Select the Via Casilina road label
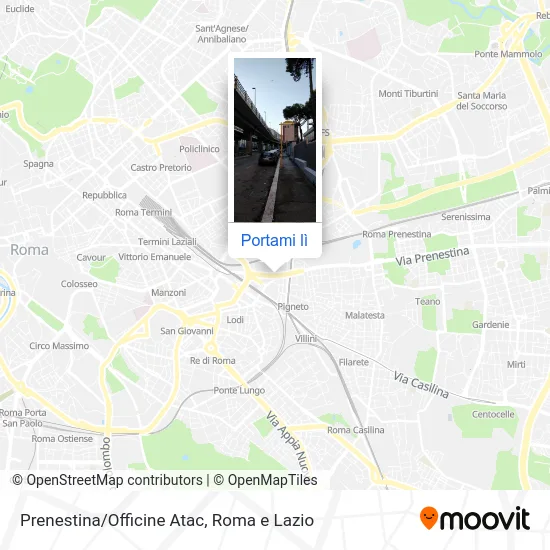 tap(421, 385)
